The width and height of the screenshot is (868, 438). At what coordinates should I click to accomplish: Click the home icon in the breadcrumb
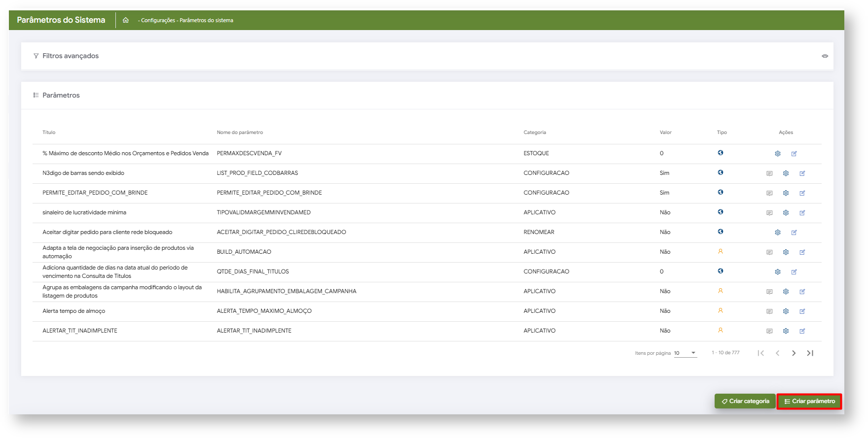(x=126, y=20)
